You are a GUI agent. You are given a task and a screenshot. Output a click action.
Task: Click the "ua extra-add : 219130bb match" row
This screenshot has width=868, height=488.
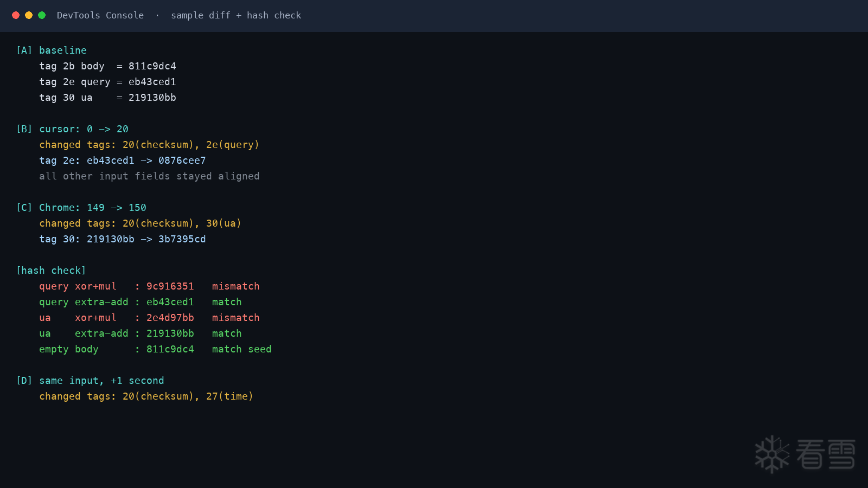[x=141, y=333]
